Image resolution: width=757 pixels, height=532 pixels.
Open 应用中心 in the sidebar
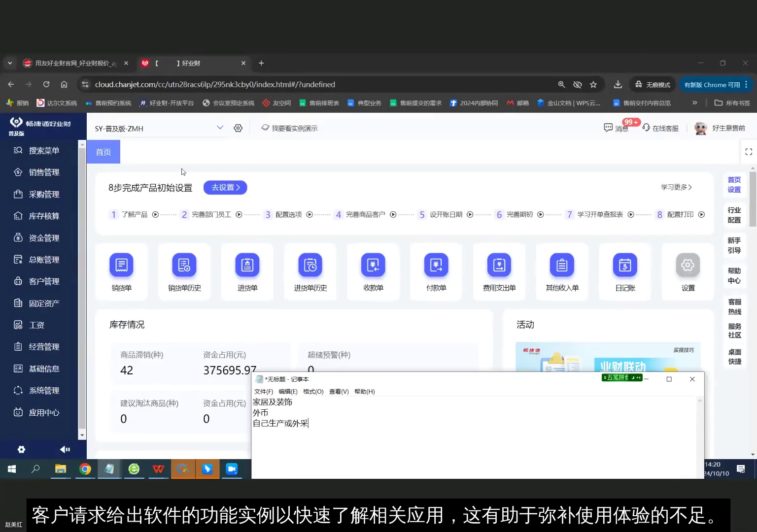coord(43,413)
